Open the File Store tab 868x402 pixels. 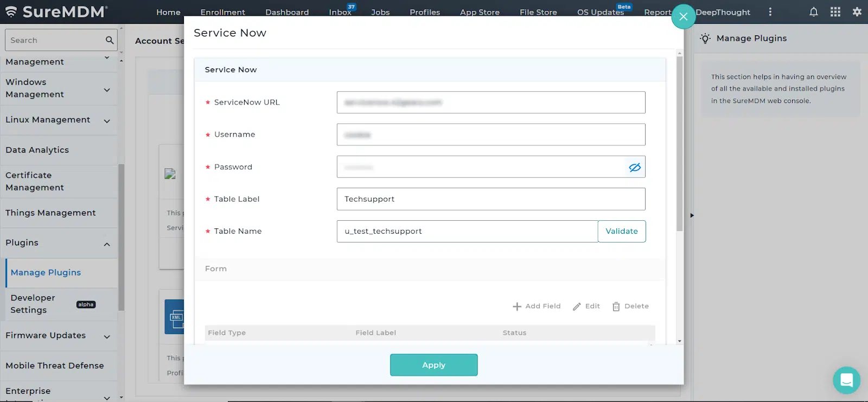point(538,12)
